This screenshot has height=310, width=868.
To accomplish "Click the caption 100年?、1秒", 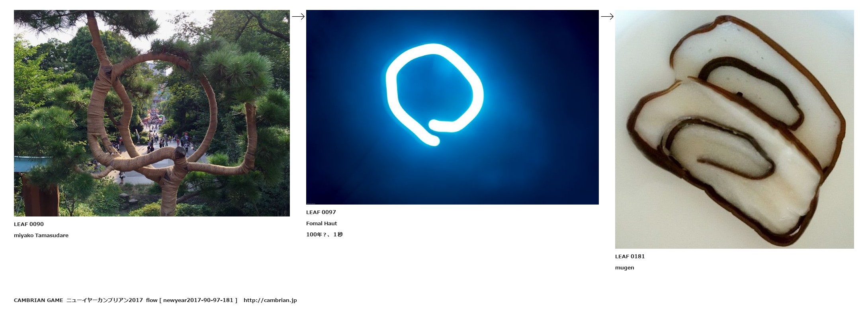I will click(x=324, y=234).
